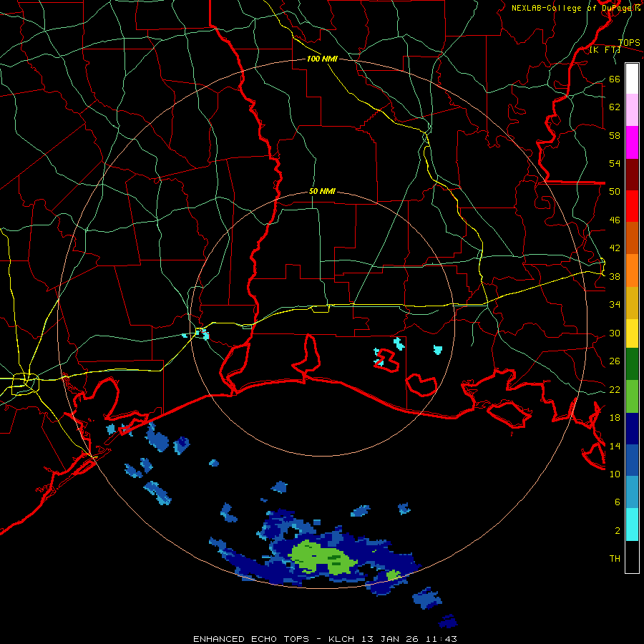This screenshot has width=644, height=644.
Task: Click the bright yellow legend swatch
Action: 632,333
